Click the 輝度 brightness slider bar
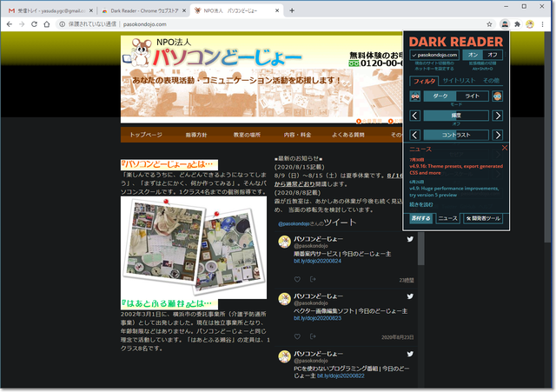Screen dimensions: 556x392 (x=456, y=114)
